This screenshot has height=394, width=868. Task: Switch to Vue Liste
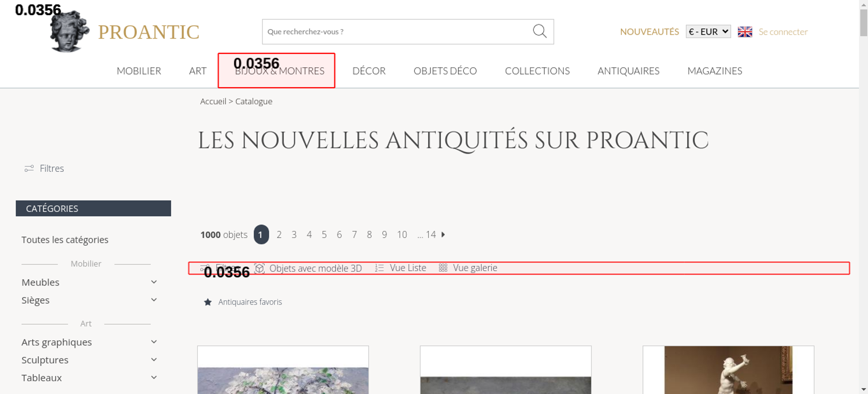coord(408,268)
